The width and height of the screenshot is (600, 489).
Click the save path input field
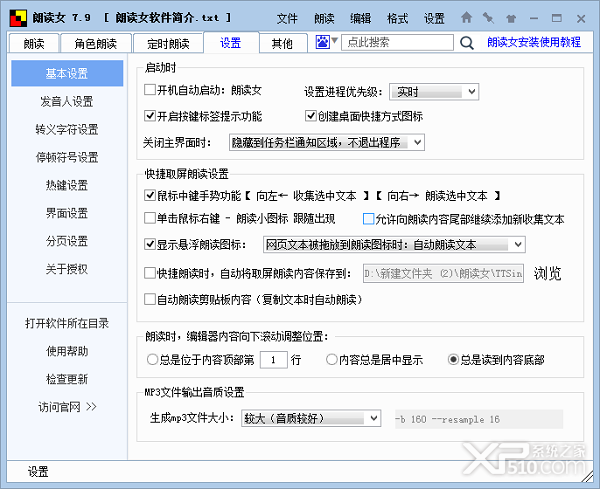pyautogui.click(x=443, y=274)
